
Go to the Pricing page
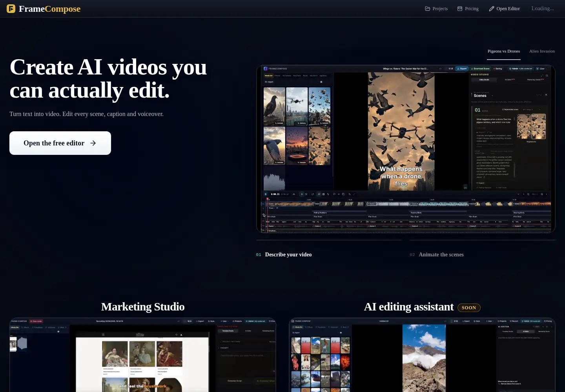point(468,9)
